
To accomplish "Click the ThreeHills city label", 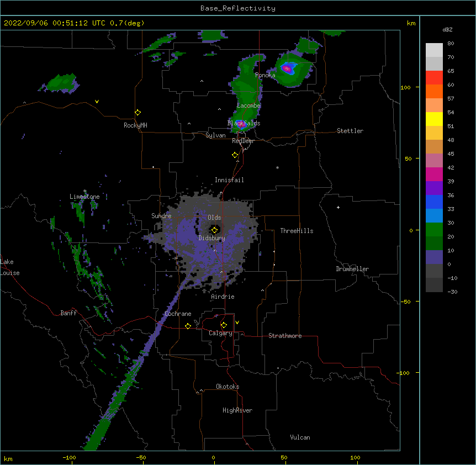I will coord(297,231).
